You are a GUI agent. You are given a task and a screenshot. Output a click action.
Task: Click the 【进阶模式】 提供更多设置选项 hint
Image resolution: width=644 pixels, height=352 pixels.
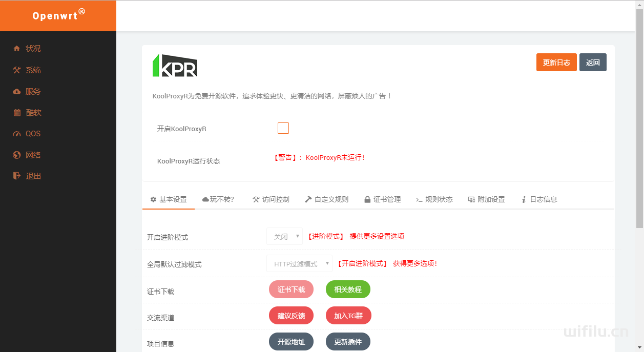[x=355, y=237]
